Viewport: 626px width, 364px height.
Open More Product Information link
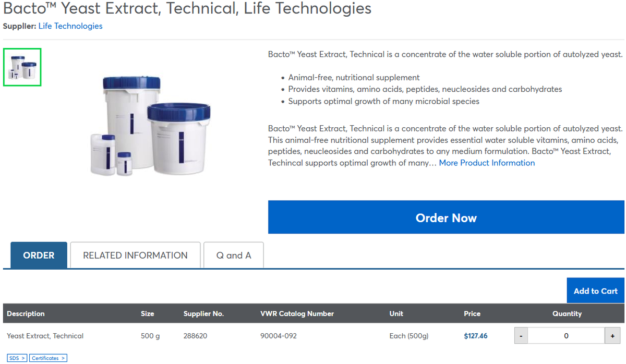pyautogui.click(x=487, y=163)
